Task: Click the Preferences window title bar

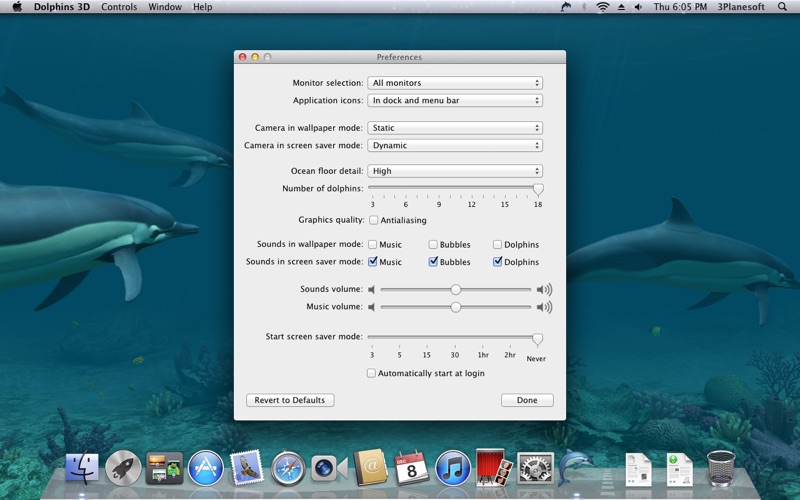Action: [400, 57]
